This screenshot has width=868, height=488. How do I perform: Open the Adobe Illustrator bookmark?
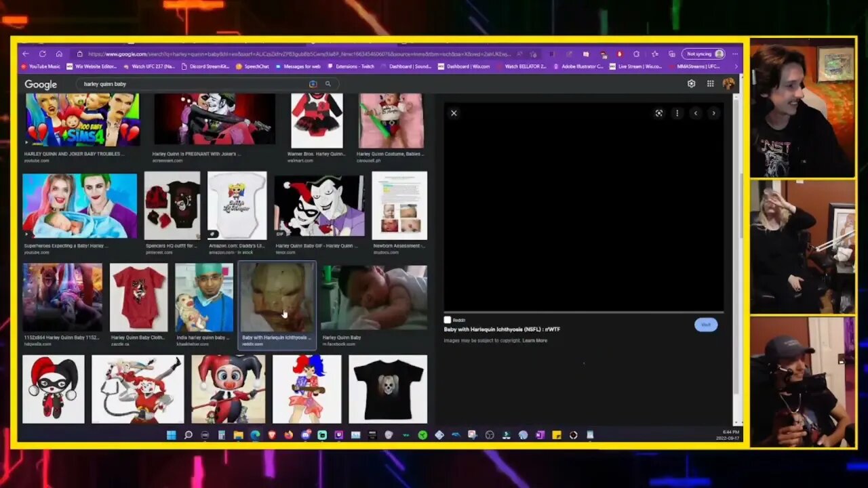[x=578, y=66]
